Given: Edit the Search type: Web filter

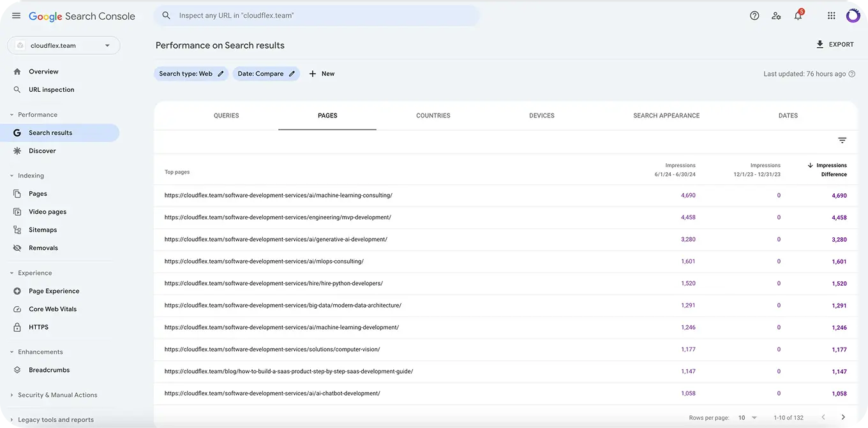Looking at the screenshot, I should click(x=191, y=74).
